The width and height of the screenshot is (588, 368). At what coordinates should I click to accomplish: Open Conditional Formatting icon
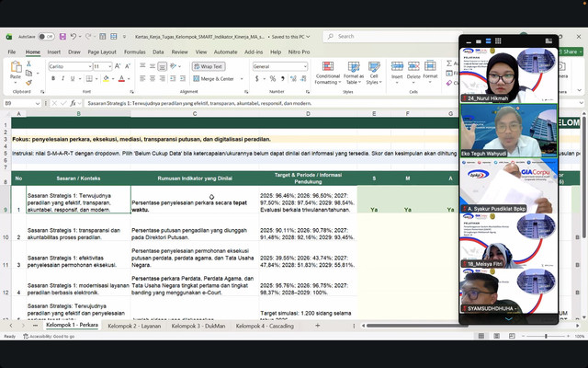pyautogui.click(x=328, y=73)
